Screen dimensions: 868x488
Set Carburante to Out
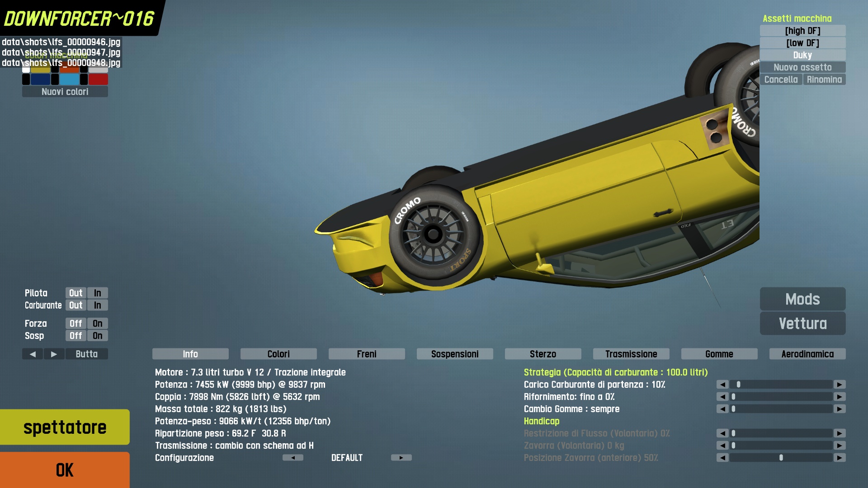(x=75, y=305)
